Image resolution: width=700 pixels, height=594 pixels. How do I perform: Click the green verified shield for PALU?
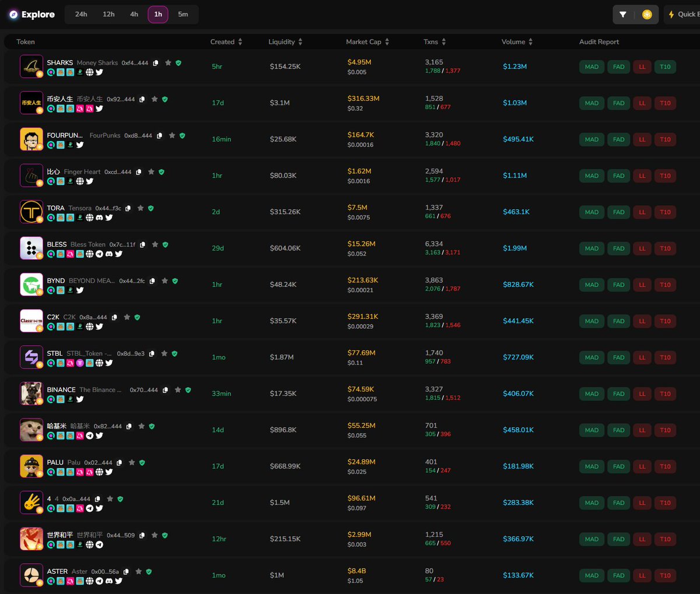142,462
